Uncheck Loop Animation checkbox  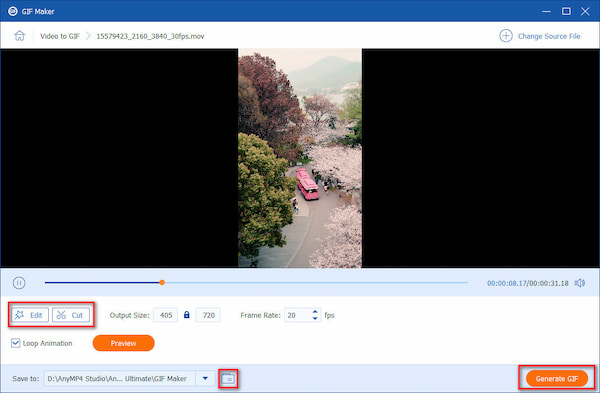tap(15, 343)
